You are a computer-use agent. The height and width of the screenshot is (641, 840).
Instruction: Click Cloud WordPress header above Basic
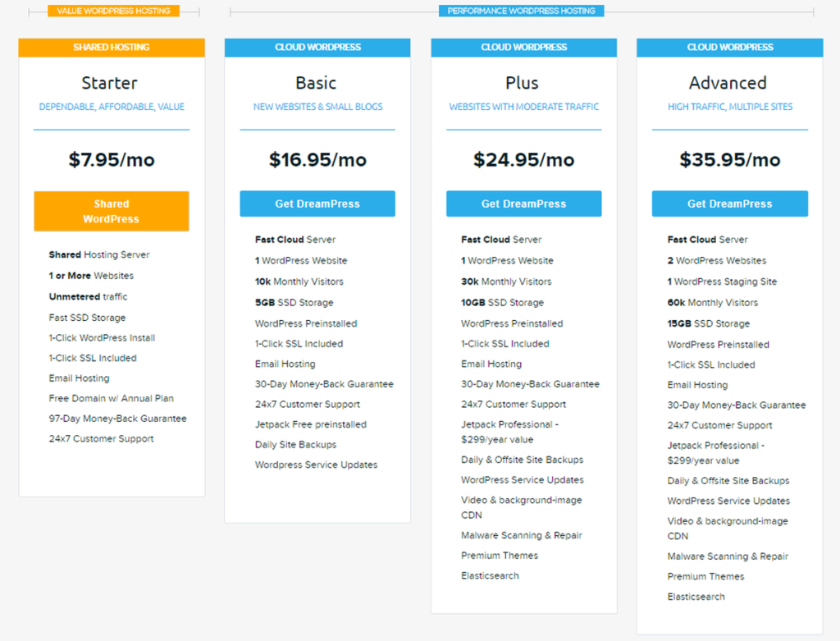[317, 47]
